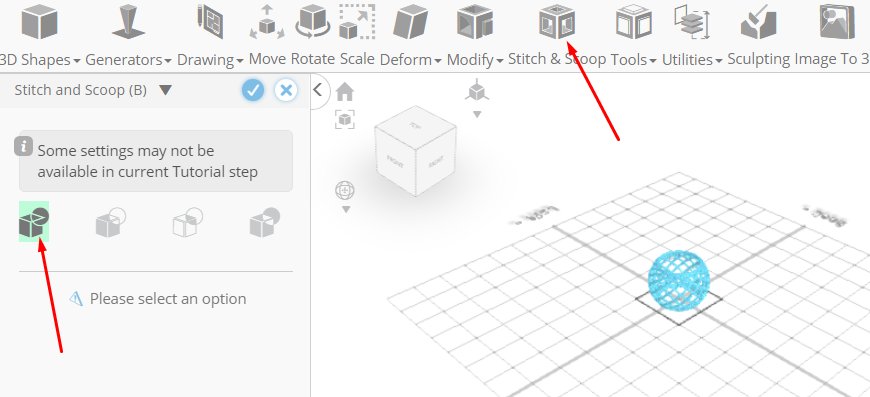Choose the Difference option with outlined sphere
This screenshot has width=870, height=397.
point(110,222)
